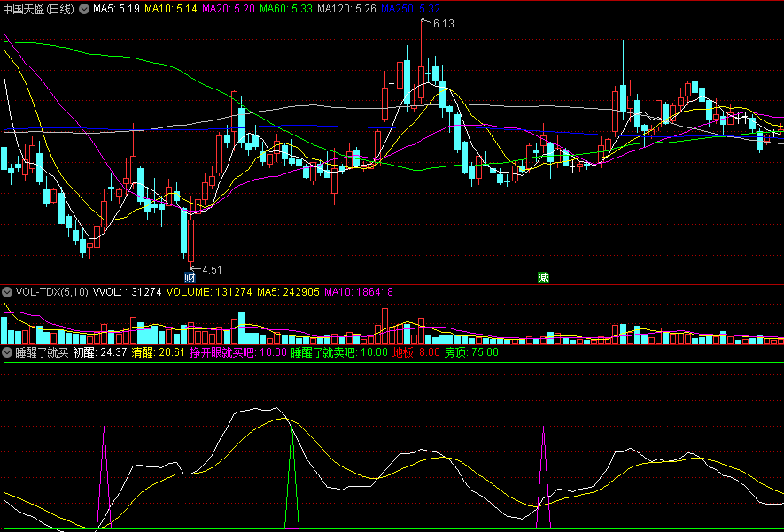Select the volume MA5: 242905 readout
784x532 pixels.
pyautogui.click(x=288, y=292)
